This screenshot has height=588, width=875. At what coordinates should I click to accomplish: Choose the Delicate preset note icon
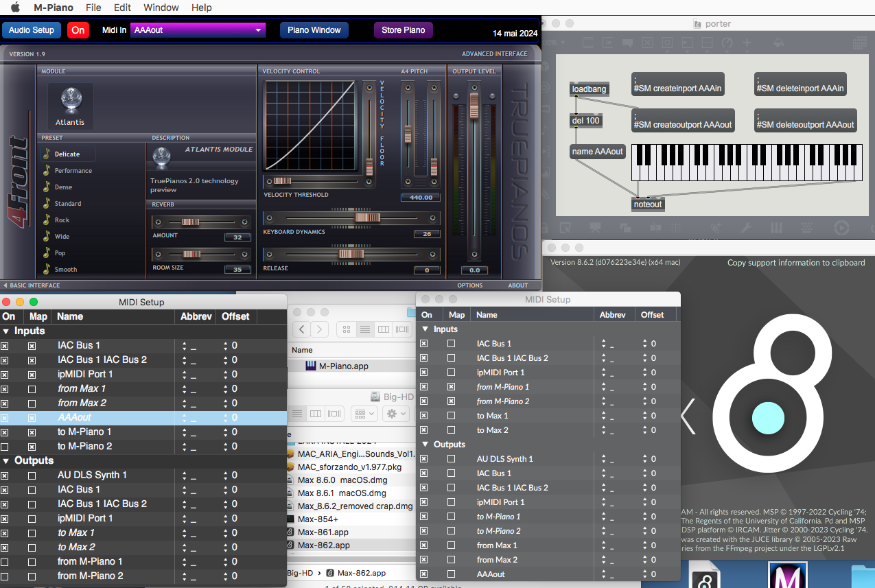[47, 154]
